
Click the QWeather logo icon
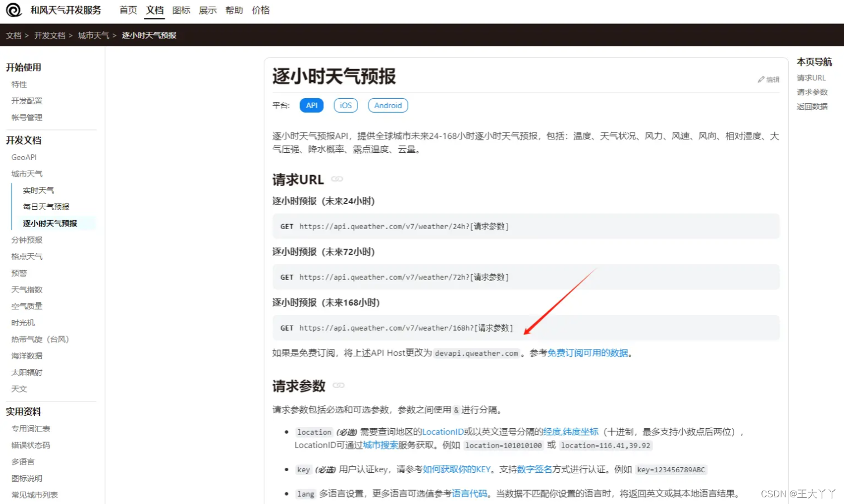pos(13,10)
